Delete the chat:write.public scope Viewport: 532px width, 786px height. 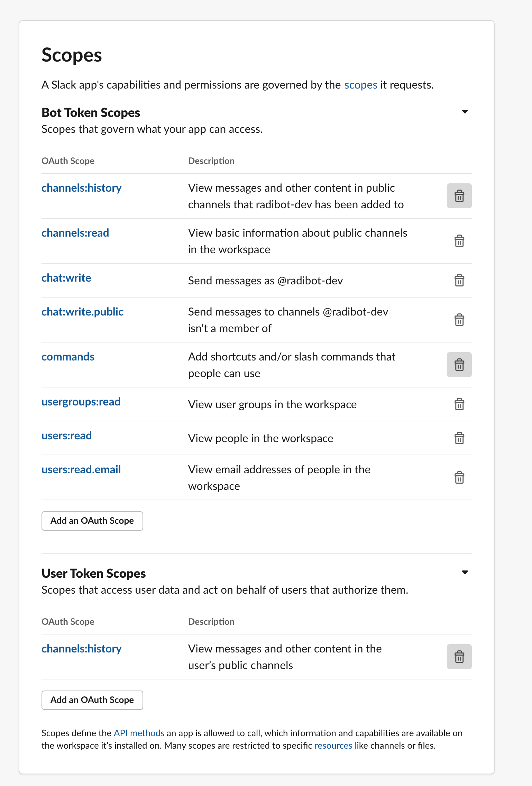[459, 320]
